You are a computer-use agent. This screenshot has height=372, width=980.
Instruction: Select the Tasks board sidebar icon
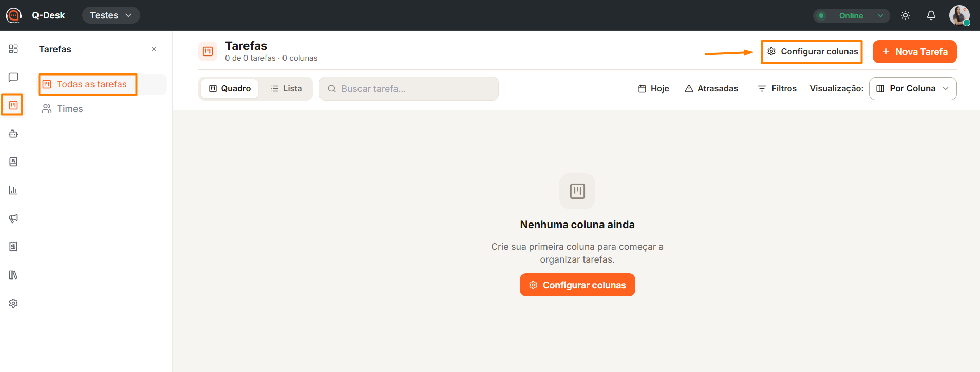(x=13, y=105)
